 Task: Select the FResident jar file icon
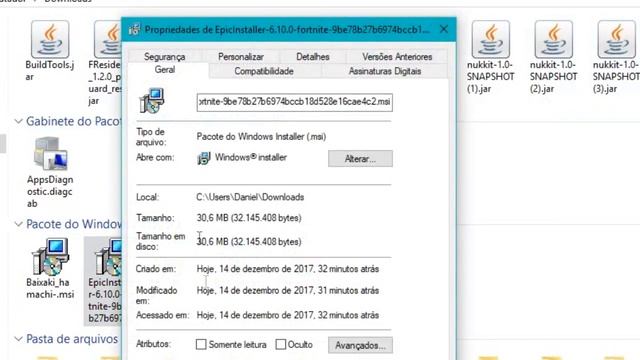pos(108,39)
